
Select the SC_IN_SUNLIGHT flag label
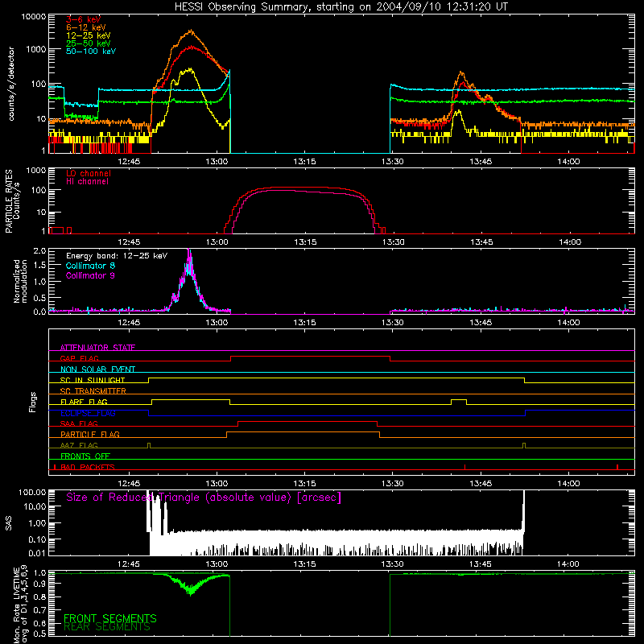coord(93,380)
